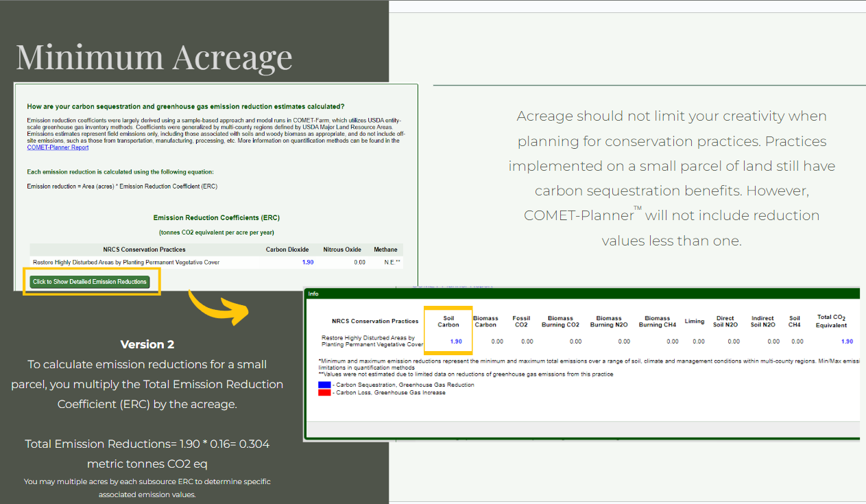Click the Carbon Dioxide column header
The width and height of the screenshot is (866, 504).
coord(287,250)
